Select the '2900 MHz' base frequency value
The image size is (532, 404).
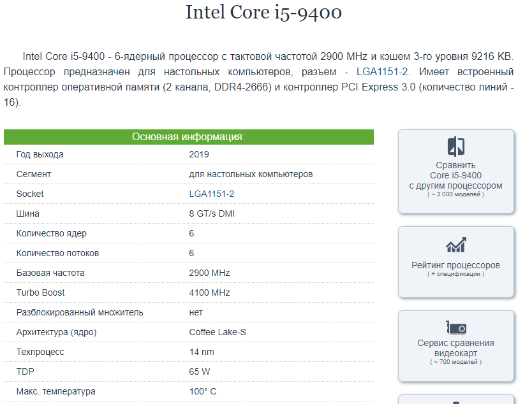point(209,273)
